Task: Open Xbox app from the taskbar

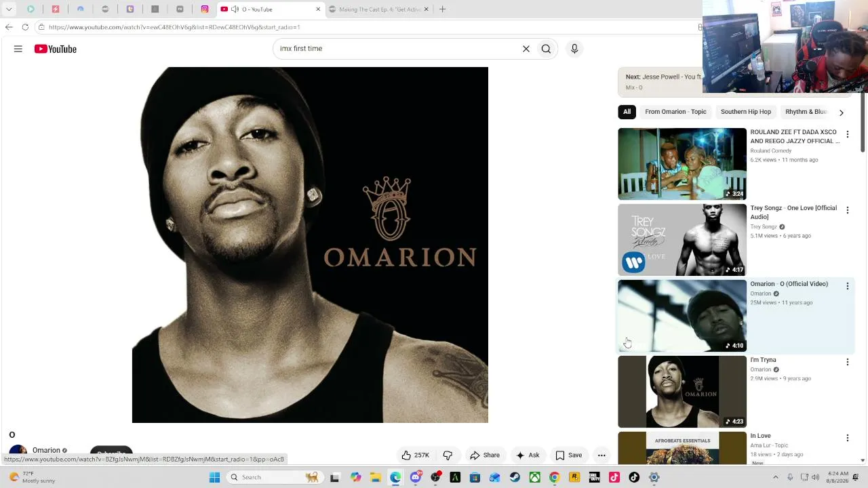Action: click(535, 477)
